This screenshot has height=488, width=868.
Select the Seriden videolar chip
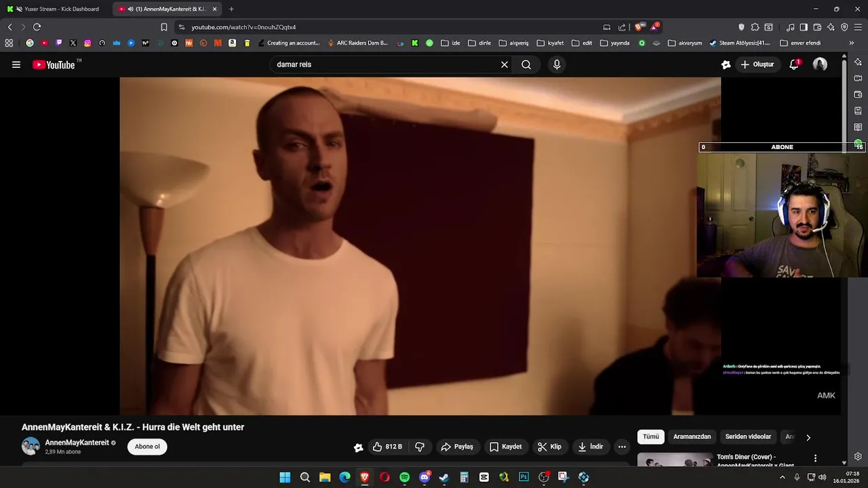[x=748, y=437]
